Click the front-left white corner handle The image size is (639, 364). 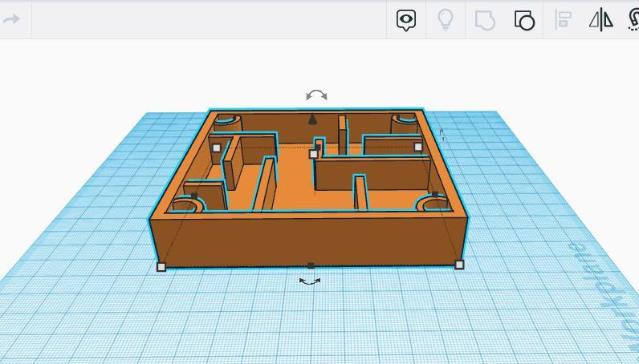tap(161, 267)
